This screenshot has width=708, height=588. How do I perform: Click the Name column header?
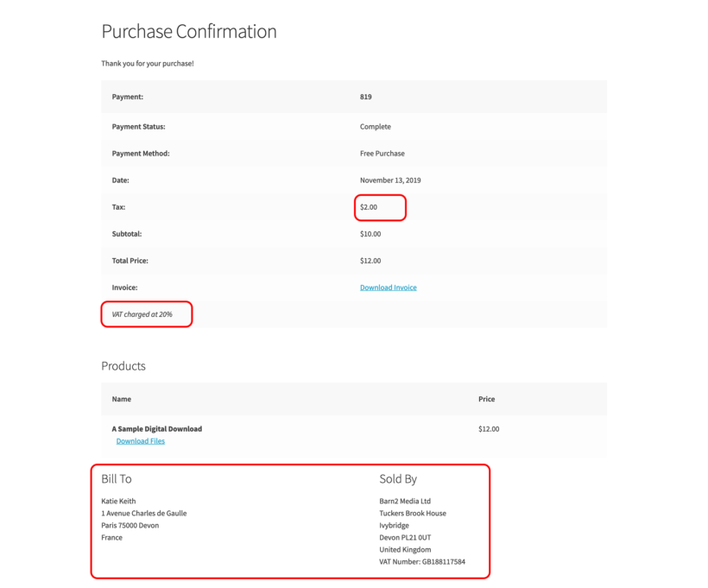[x=120, y=399]
